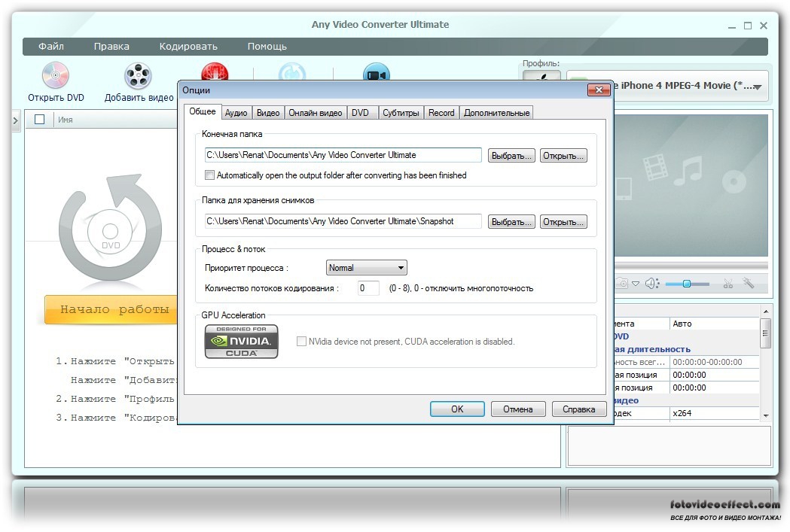This screenshot has height=532, width=790.
Task: Click Открыть for the output folder
Action: pyautogui.click(x=563, y=156)
